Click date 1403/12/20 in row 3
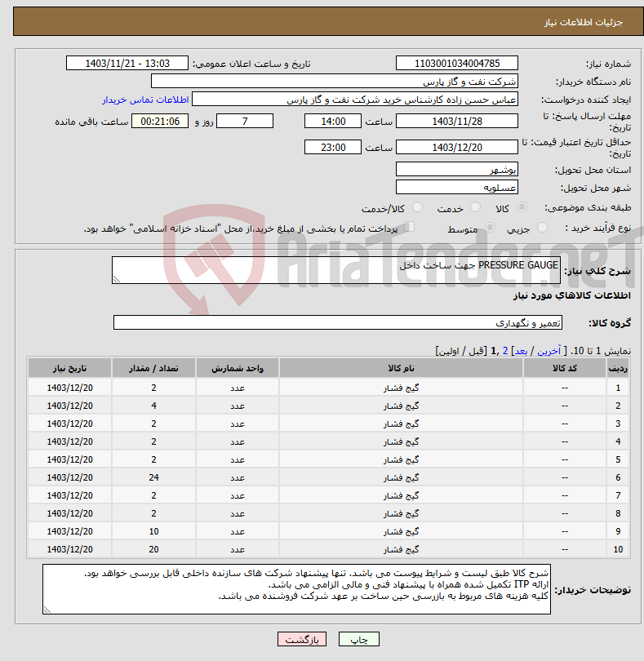The width and height of the screenshot is (644, 661). click(69, 424)
